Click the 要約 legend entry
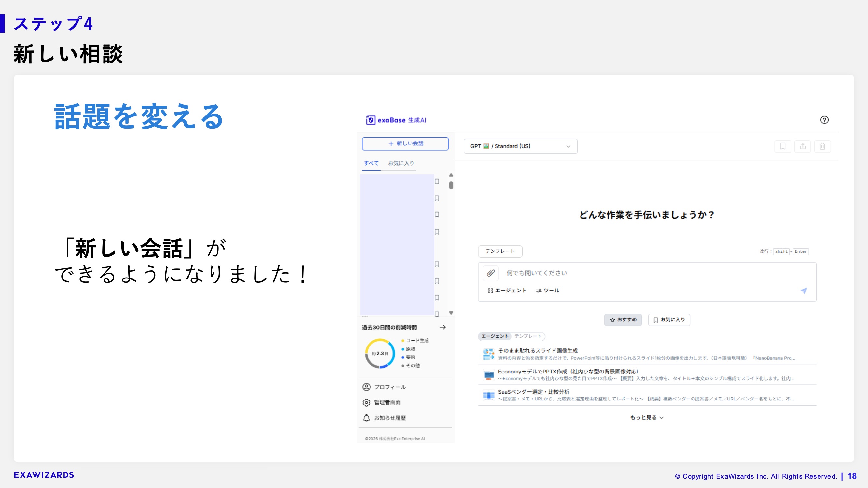868x488 pixels. click(x=408, y=357)
